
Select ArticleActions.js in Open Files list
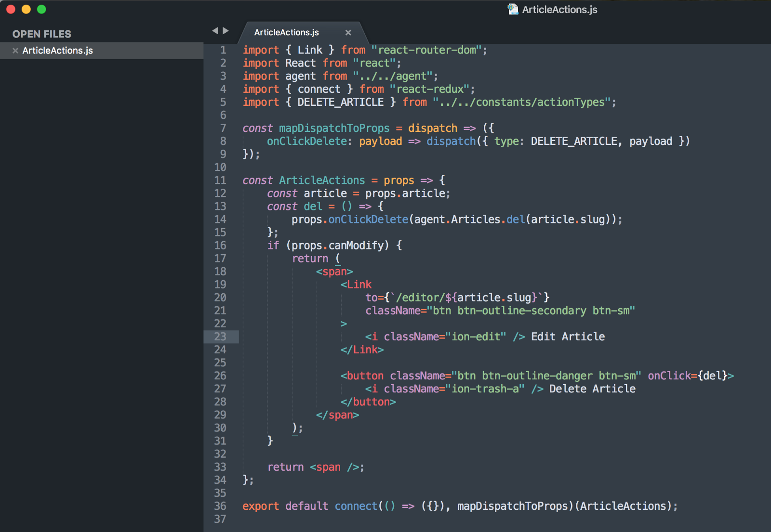57,51
